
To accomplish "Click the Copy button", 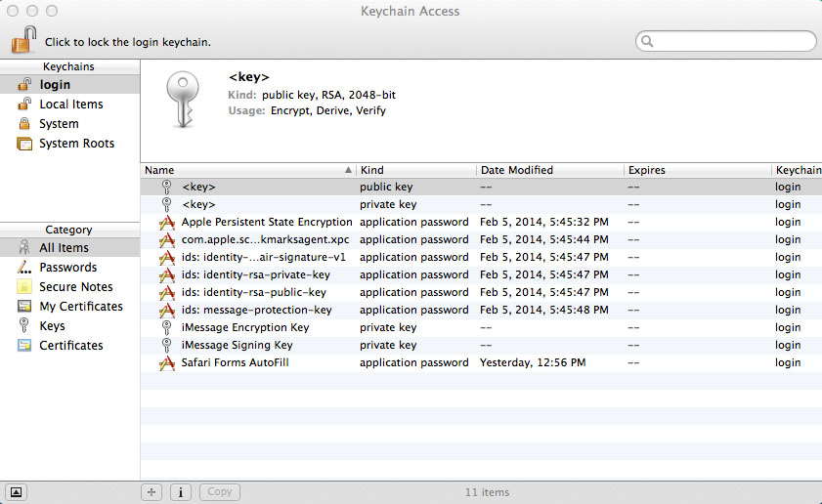I will (220, 492).
